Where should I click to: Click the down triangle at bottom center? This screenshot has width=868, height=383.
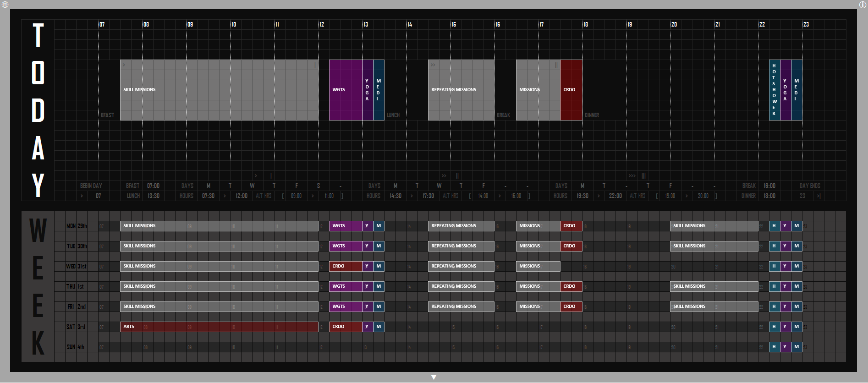coord(434,377)
